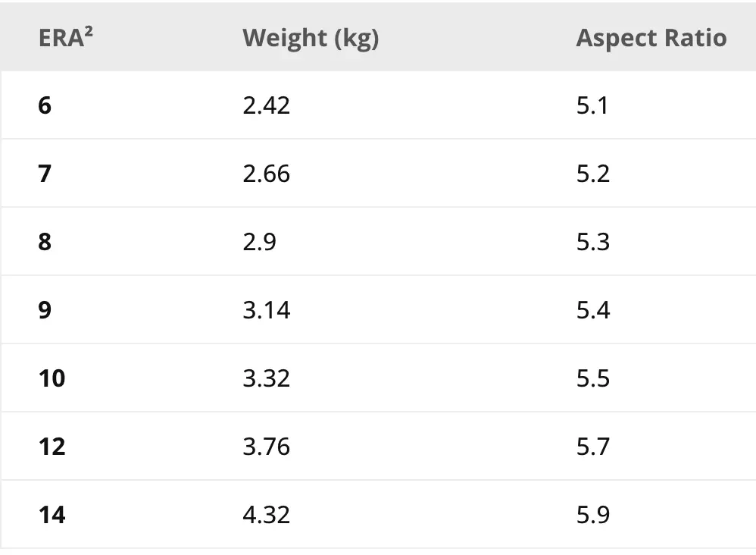Select the ERA 10 row label

coord(52,378)
